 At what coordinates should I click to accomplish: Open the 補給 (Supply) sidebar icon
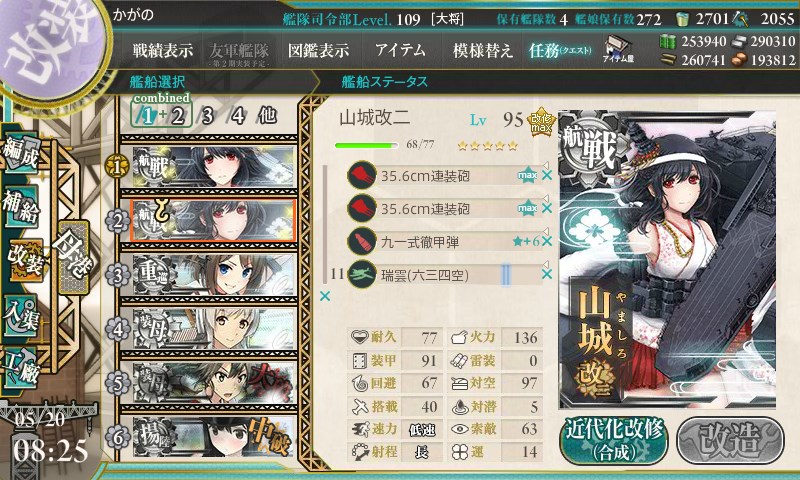21,206
